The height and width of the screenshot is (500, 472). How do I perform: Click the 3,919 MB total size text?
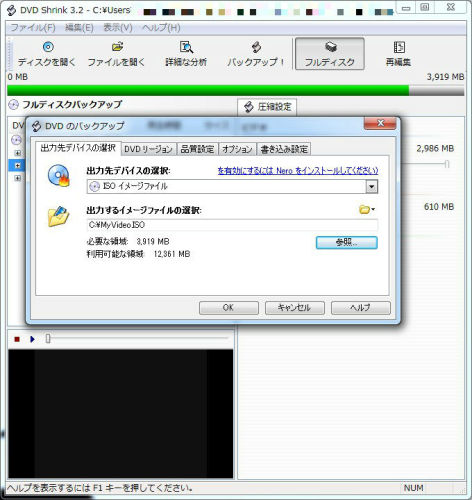(x=445, y=77)
